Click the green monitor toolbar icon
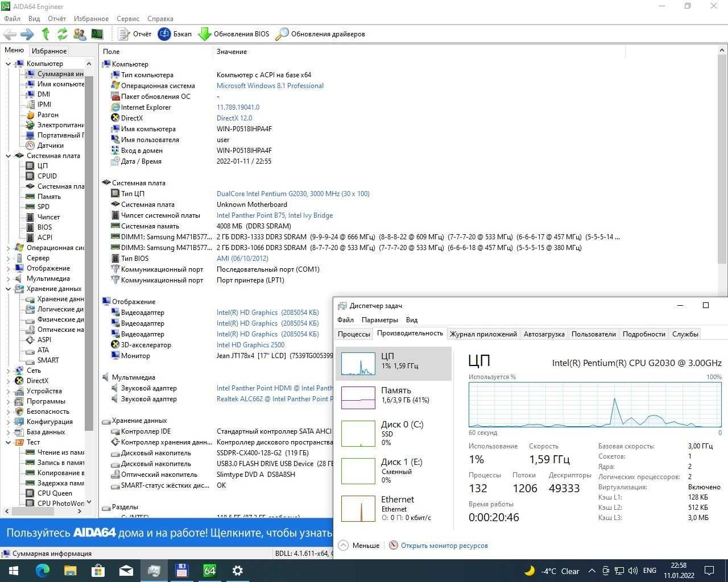The image size is (728, 582). pos(97,34)
